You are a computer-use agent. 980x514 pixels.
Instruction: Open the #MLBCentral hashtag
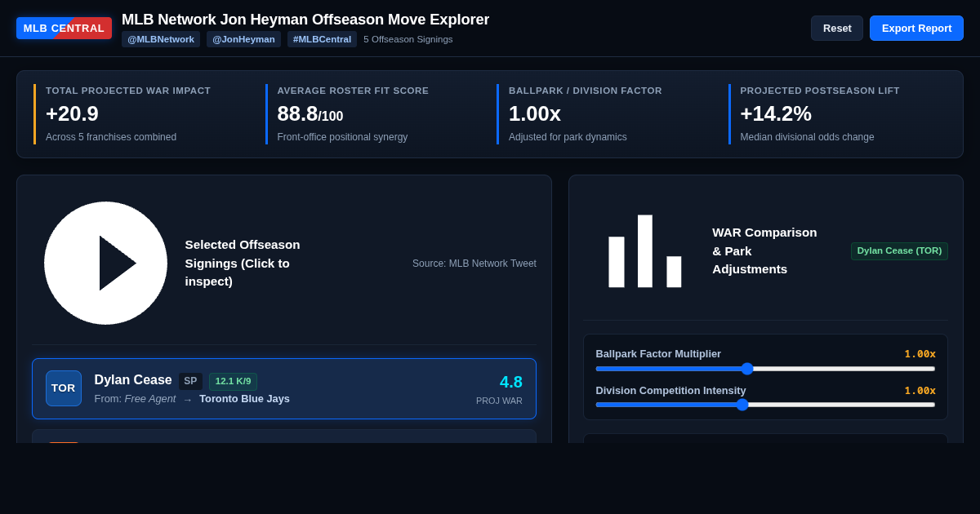click(x=322, y=39)
